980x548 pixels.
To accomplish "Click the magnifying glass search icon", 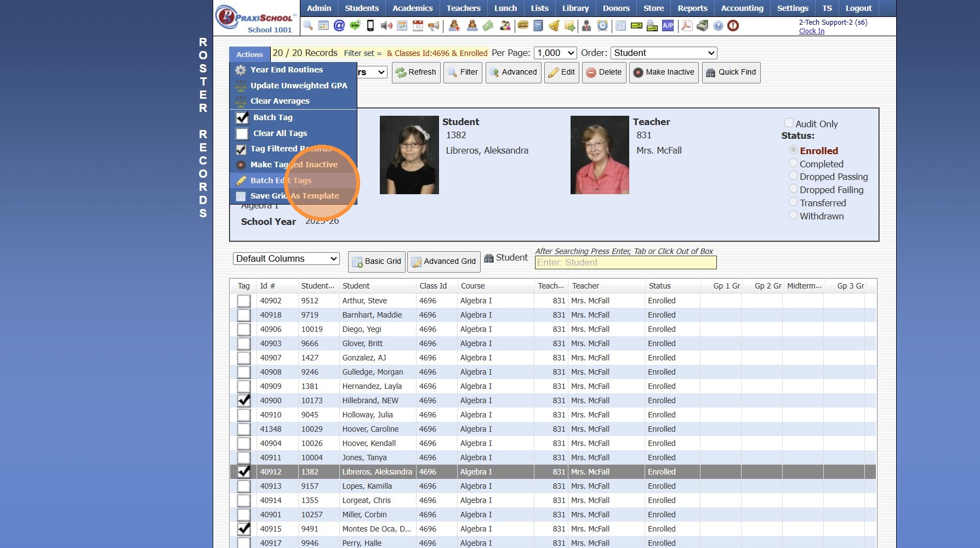I will (x=308, y=26).
